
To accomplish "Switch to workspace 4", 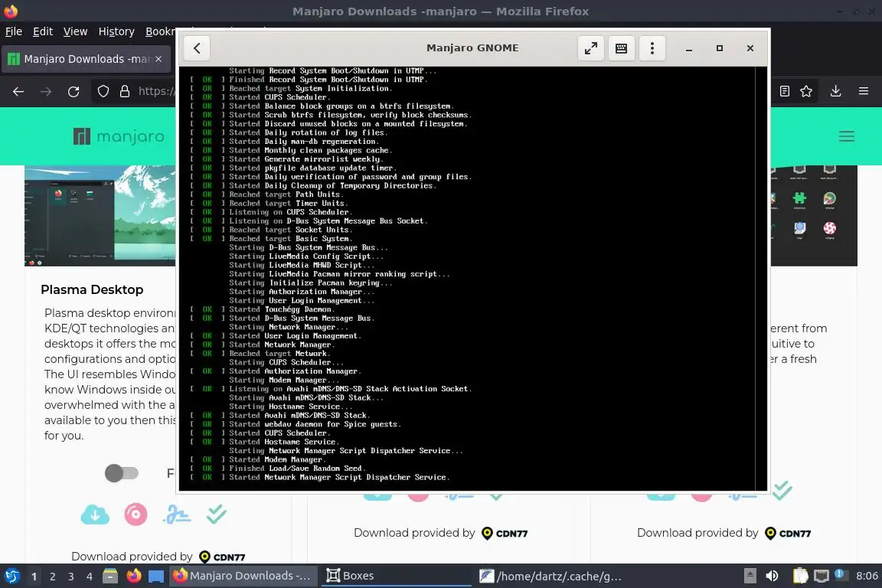I will pyautogui.click(x=90, y=577).
